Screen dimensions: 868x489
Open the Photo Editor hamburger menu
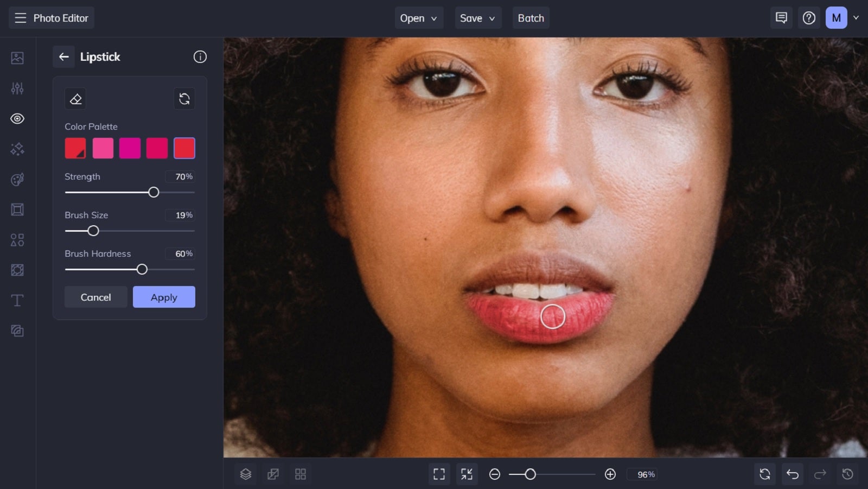coord(20,17)
